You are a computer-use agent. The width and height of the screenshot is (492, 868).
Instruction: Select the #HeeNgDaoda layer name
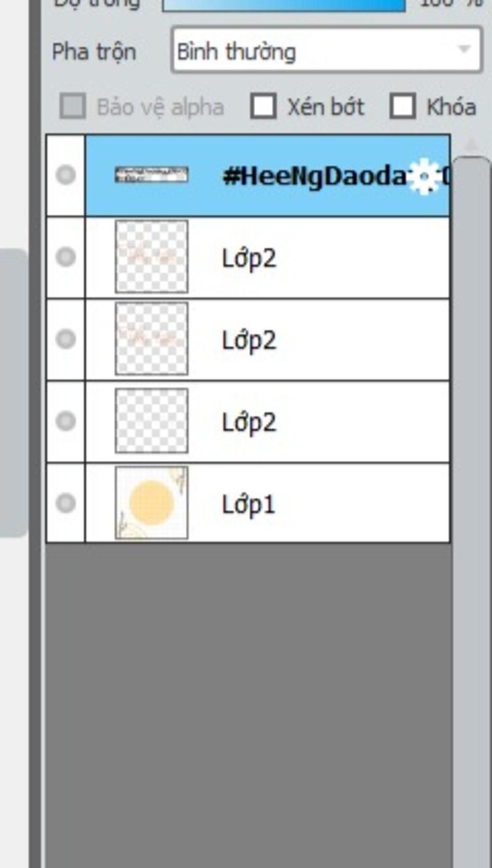(315, 176)
